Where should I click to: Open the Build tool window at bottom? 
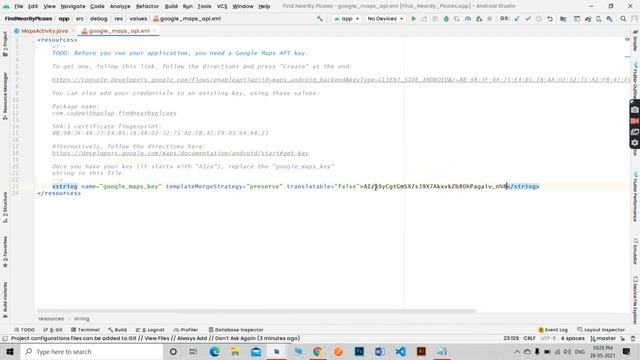click(x=118, y=330)
